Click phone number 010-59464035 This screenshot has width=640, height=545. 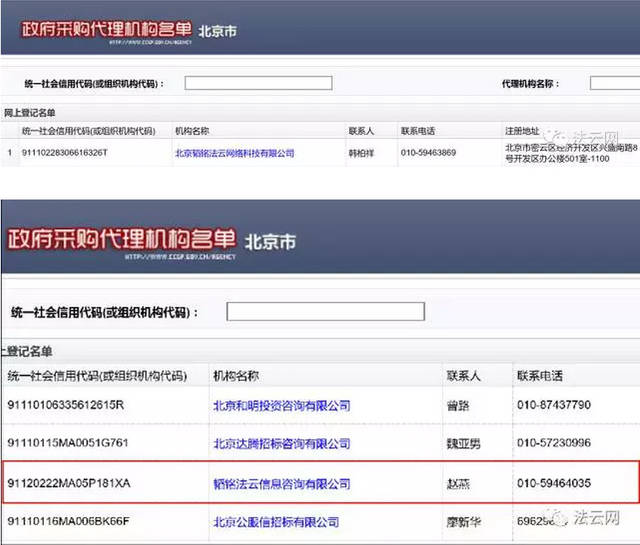pyautogui.click(x=554, y=483)
